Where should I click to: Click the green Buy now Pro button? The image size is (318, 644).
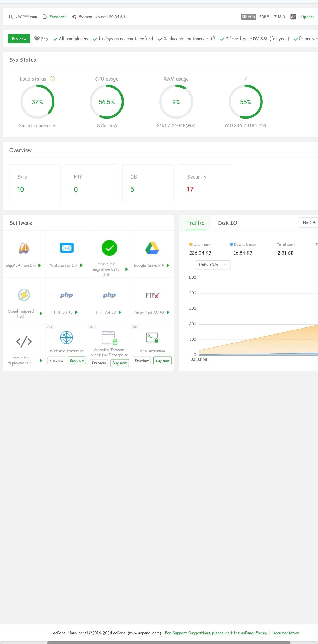19,39
